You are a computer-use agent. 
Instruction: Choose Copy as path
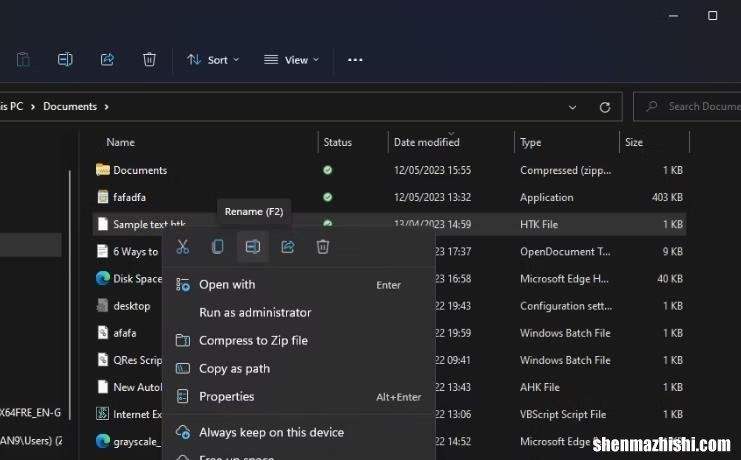(299, 368)
